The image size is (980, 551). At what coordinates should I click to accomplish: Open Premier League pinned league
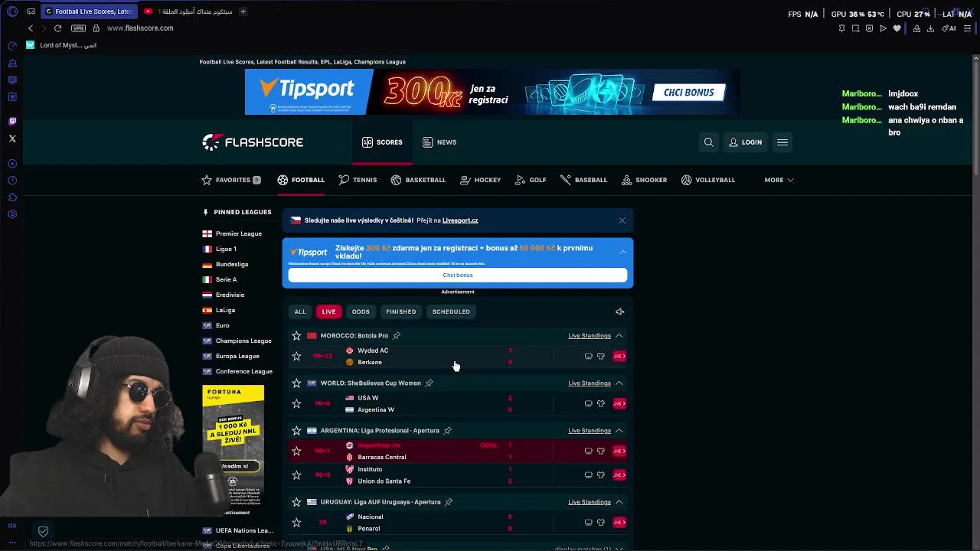tap(232, 233)
